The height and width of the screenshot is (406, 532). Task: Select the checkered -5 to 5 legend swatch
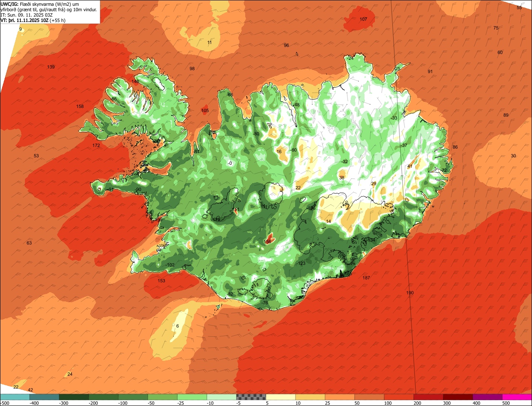click(x=251, y=397)
